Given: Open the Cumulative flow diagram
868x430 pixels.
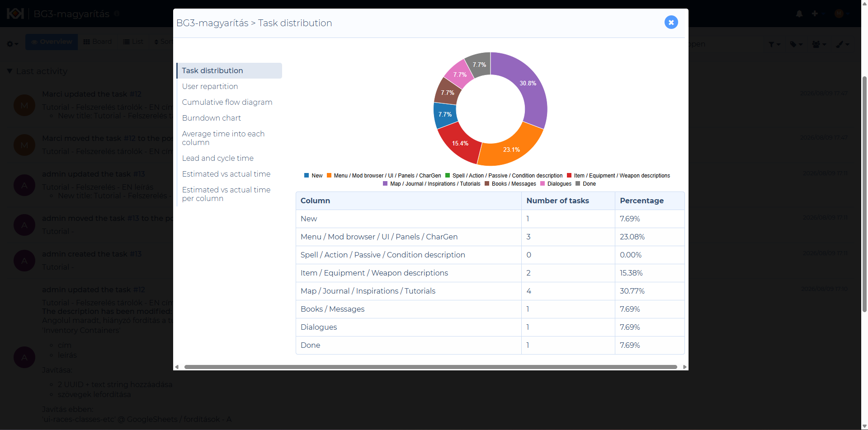Looking at the screenshot, I should (x=227, y=102).
